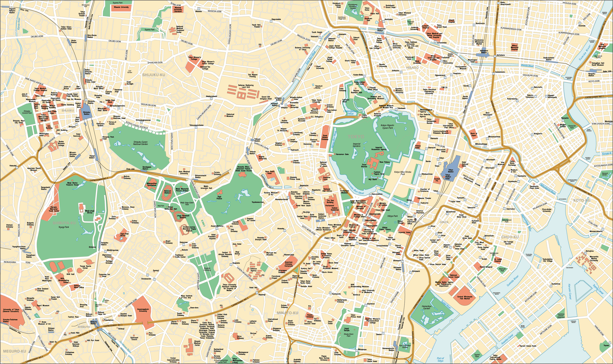
Task: Select the Imperial Gardens label
Action: pyautogui.click(x=357, y=145)
